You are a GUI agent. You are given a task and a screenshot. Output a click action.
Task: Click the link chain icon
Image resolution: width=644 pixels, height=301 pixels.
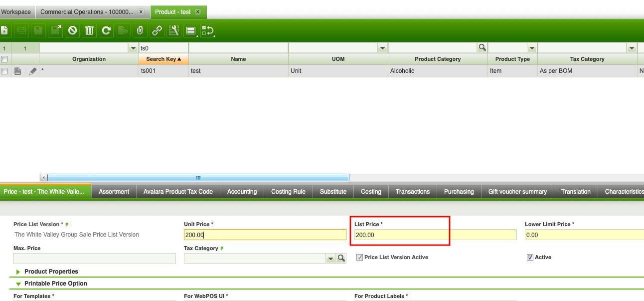point(157,30)
